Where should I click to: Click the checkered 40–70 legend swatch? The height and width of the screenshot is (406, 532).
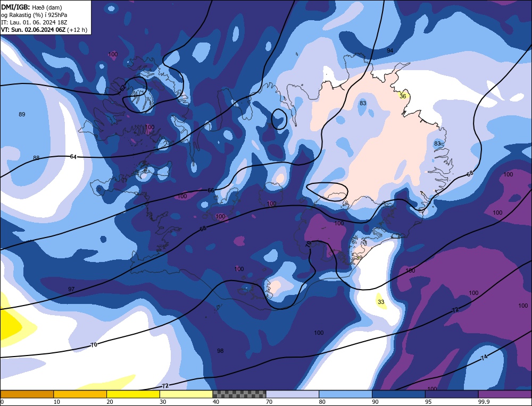pyautogui.click(x=239, y=394)
